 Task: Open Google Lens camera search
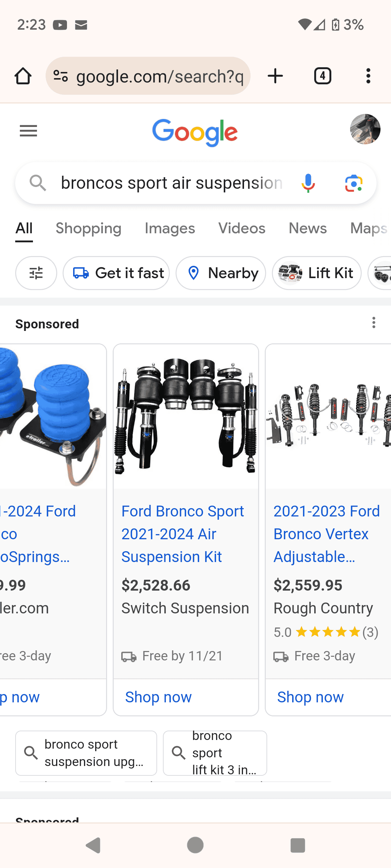[354, 183]
